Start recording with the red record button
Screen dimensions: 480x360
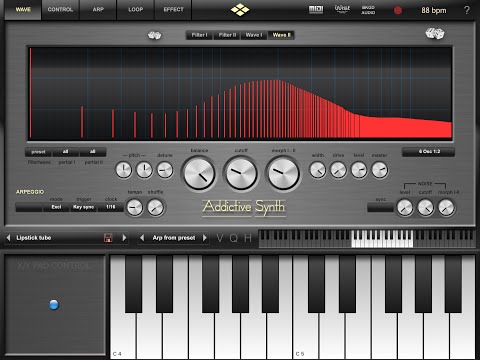[x=398, y=10]
